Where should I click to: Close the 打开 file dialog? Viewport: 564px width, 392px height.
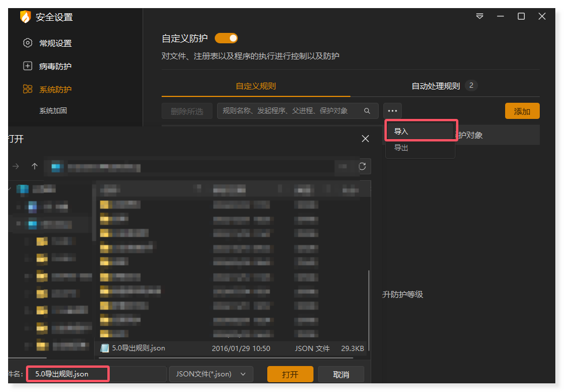[365, 139]
